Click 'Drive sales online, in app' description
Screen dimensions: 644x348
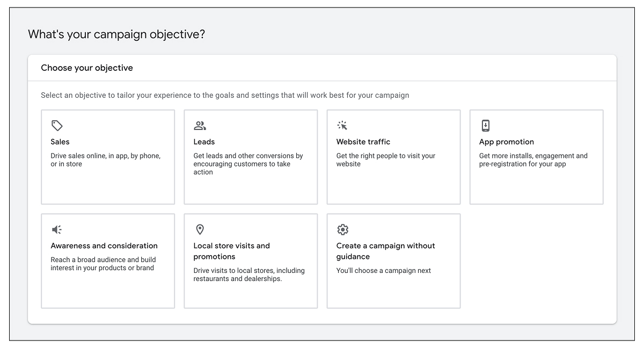(105, 160)
